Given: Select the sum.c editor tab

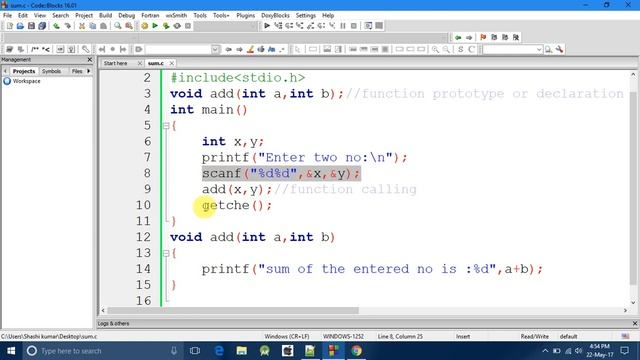Looking at the screenshot, I should click(156, 63).
